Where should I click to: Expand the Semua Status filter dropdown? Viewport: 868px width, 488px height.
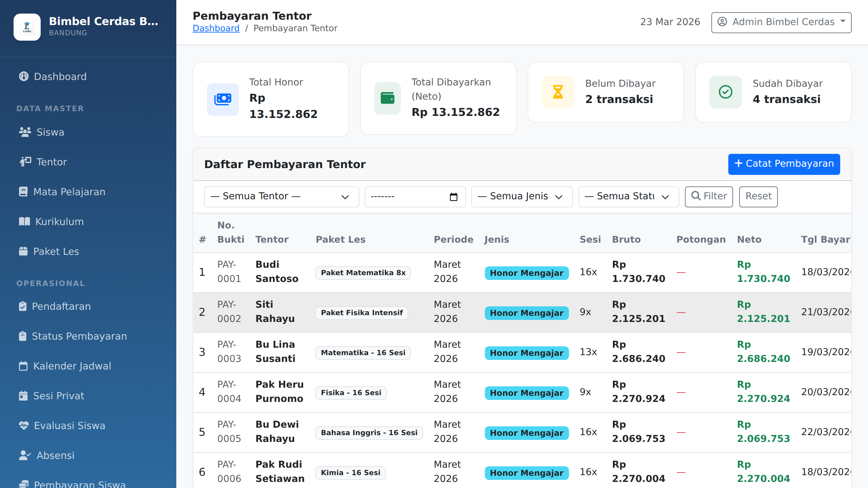(628, 197)
